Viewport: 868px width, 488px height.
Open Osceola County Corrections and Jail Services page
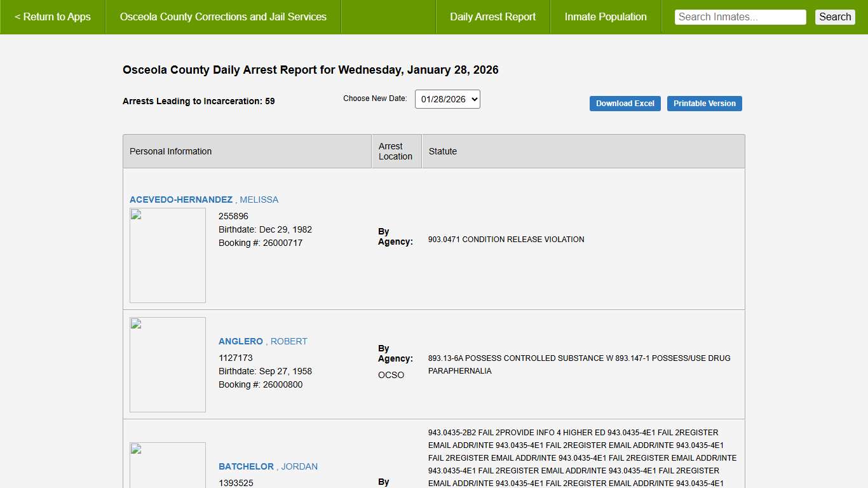[223, 17]
